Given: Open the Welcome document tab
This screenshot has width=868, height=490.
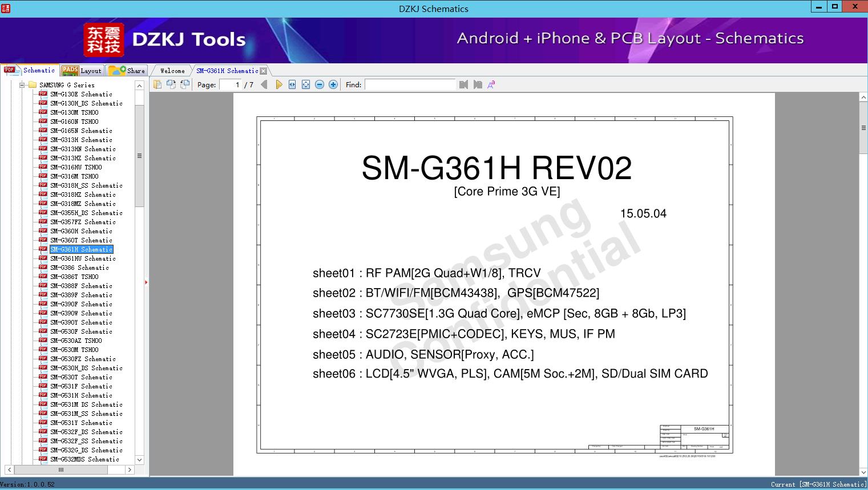Looking at the screenshot, I should click(172, 71).
